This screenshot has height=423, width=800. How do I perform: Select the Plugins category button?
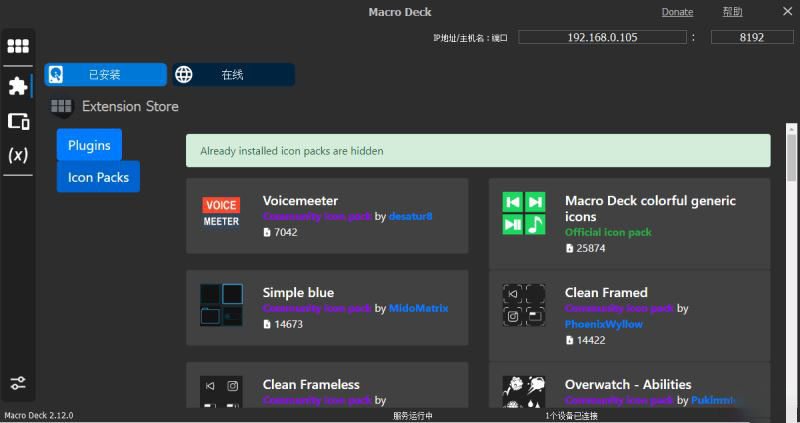pos(89,145)
